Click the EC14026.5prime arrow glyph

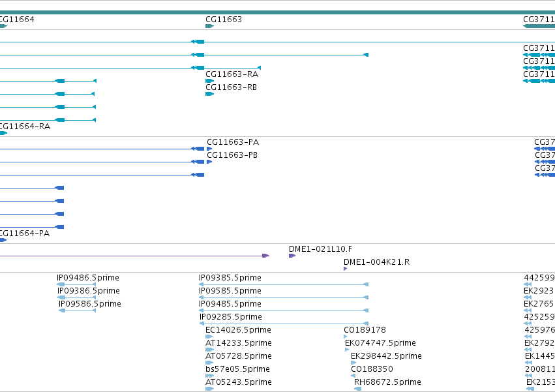209,337
